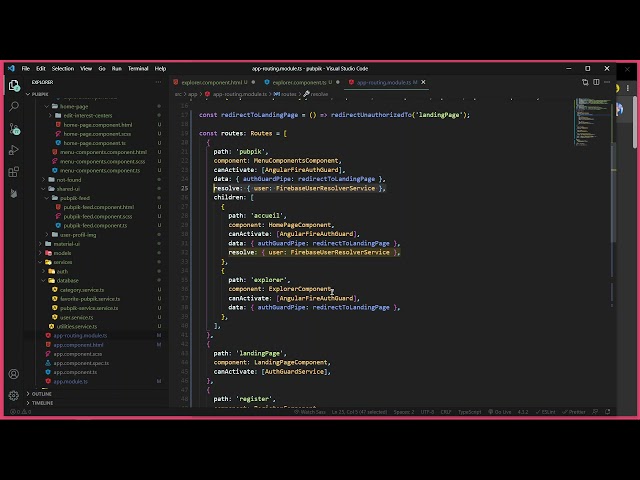Image resolution: width=640 pixels, height=480 pixels.
Task: Open the Run and Debug view
Action: tap(14, 150)
